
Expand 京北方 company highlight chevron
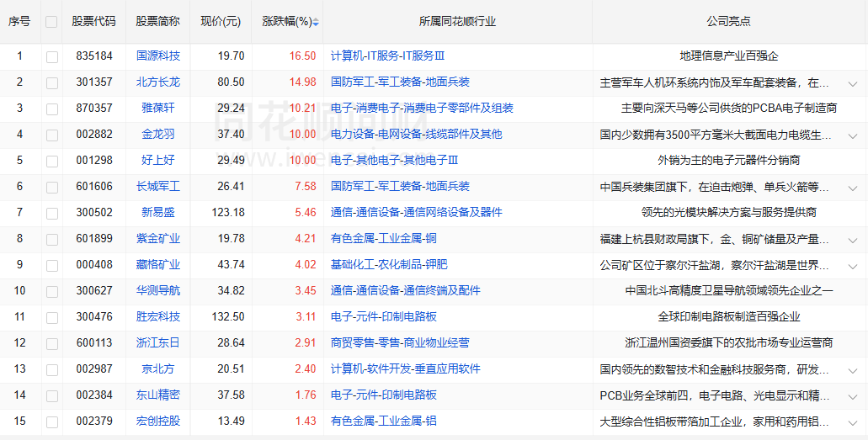(853, 370)
